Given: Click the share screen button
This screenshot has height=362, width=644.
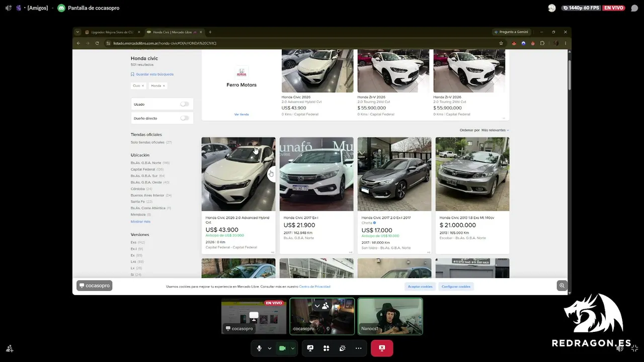Looking at the screenshot, I should (310, 348).
